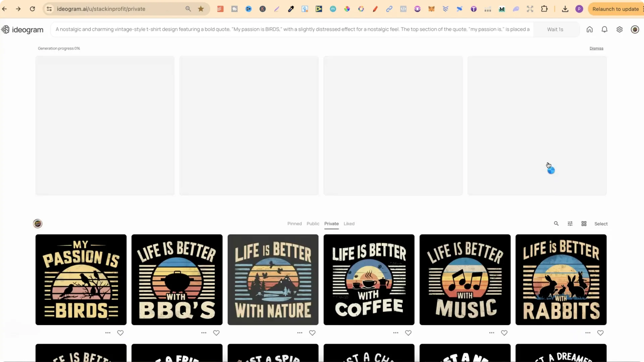Switch to the Public tab

tap(313, 224)
